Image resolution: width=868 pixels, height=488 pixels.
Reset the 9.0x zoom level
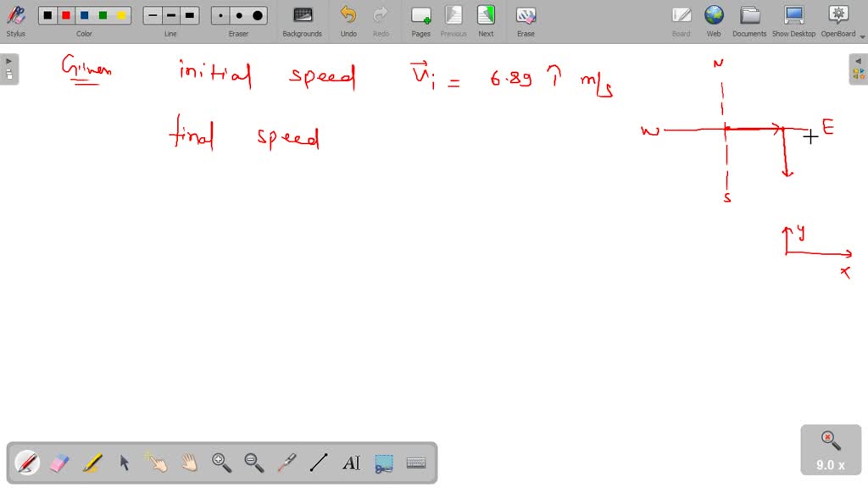[x=830, y=437]
